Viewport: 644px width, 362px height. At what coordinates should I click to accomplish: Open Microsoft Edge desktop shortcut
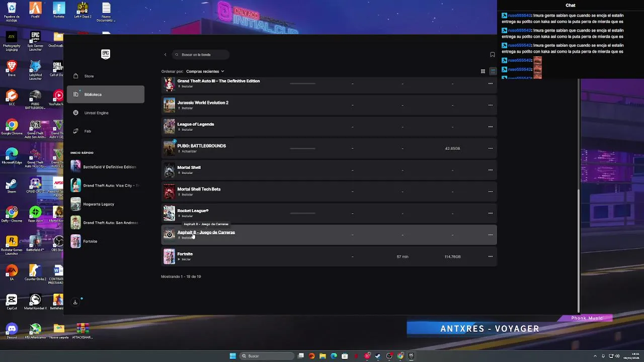(12, 156)
